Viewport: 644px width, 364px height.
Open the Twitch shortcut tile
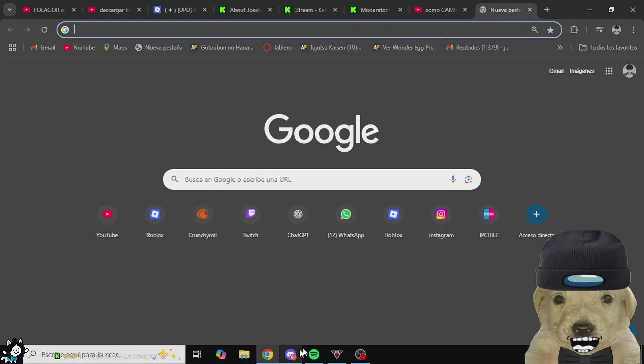click(250, 221)
